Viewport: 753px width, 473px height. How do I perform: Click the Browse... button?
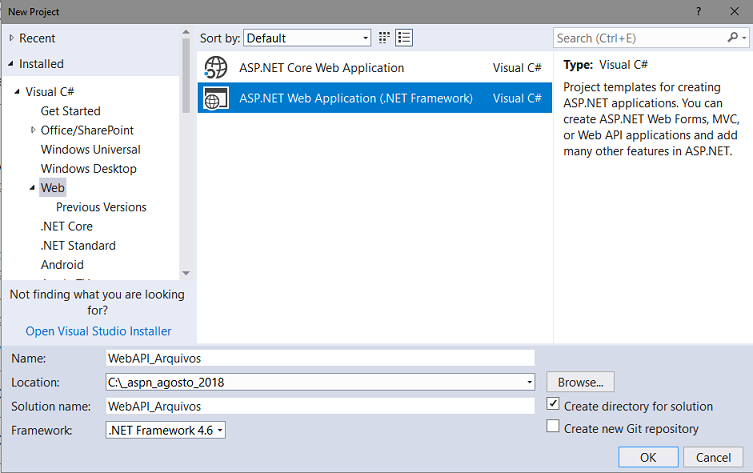point(580,382)
